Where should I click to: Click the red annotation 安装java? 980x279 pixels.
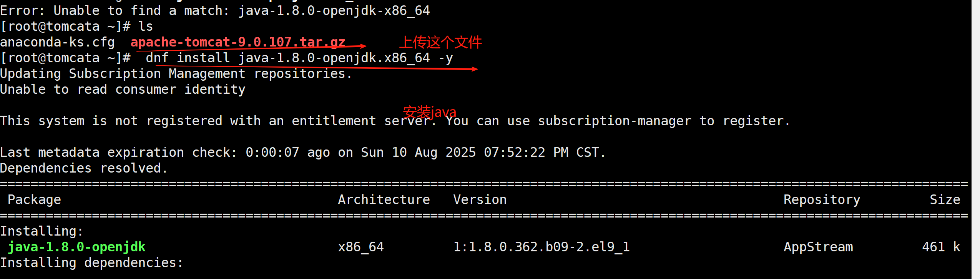pos(429,112)
